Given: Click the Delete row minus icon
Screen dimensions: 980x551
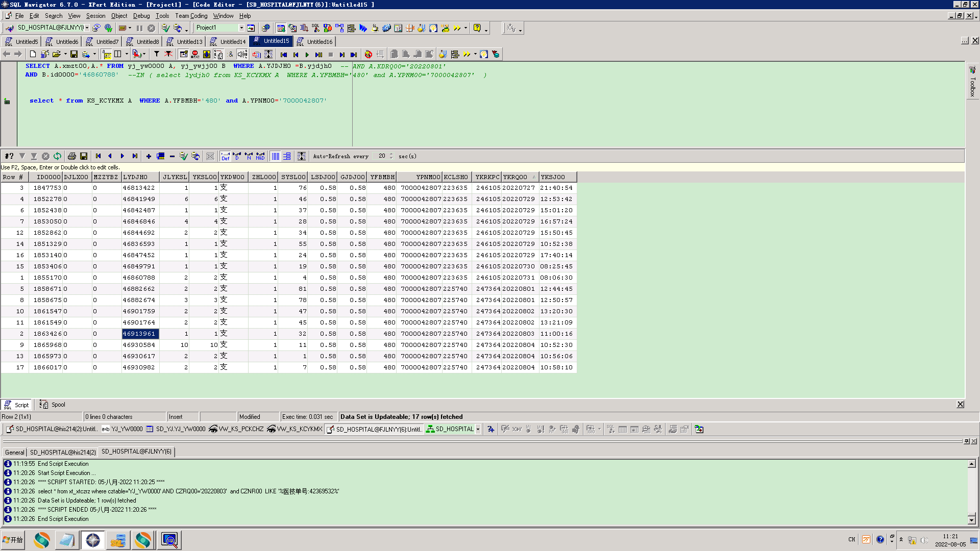Looking at the screenshot, I should click(172, 156).
